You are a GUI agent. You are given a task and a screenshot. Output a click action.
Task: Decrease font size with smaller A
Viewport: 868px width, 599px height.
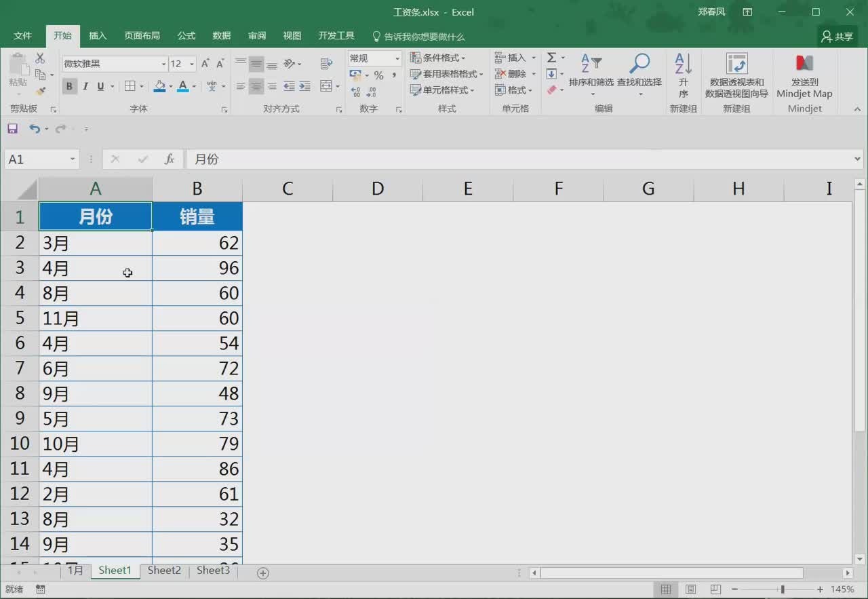click(x=220, y=64)
